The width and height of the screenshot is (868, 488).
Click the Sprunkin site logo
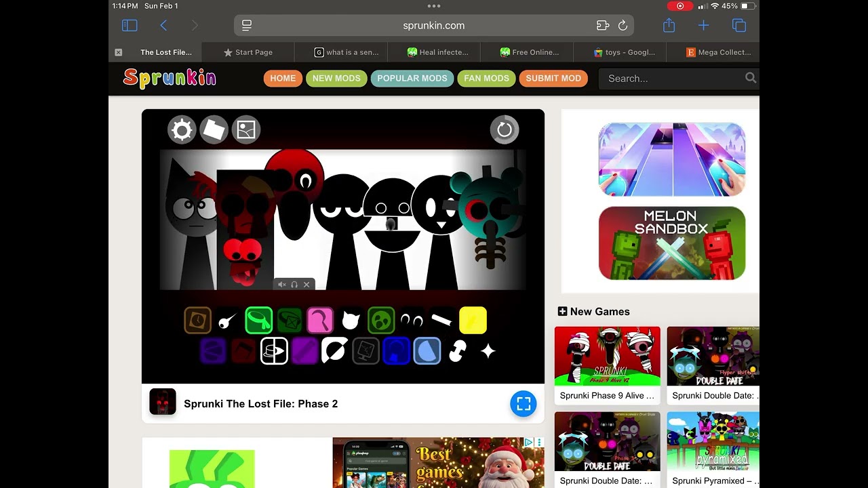170,79
